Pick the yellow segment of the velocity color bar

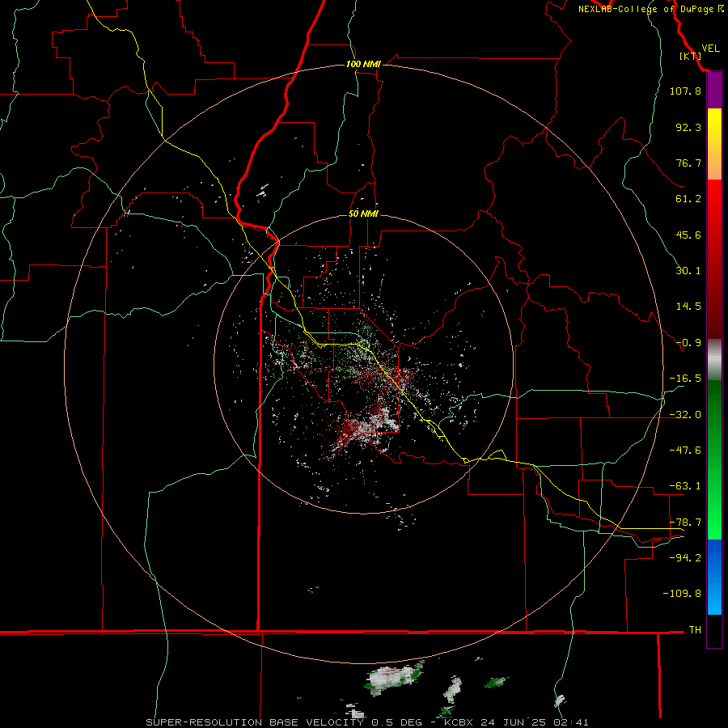tap(714, 128)
